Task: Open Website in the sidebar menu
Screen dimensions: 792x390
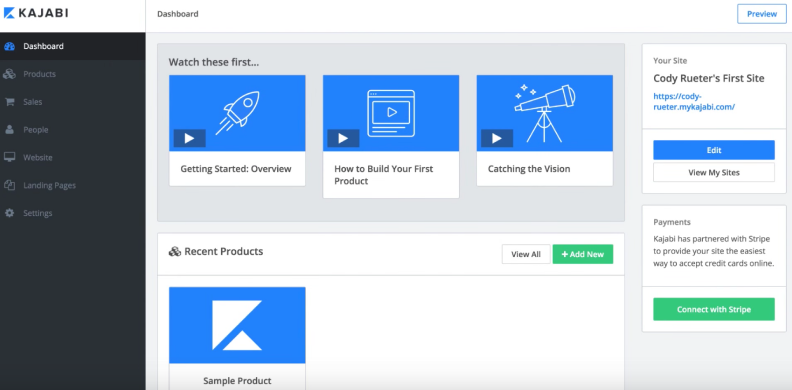Action: [x=73, y=158]
